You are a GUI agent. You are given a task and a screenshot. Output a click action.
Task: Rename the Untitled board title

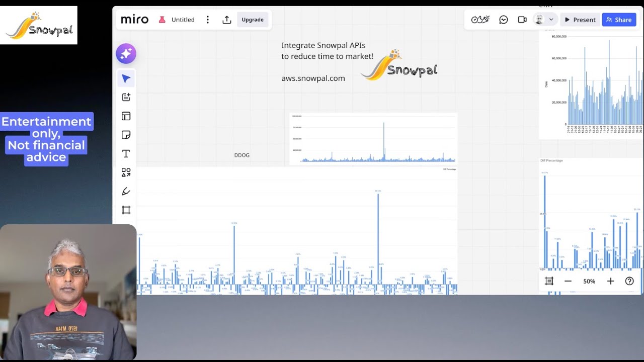coord(183,20)
